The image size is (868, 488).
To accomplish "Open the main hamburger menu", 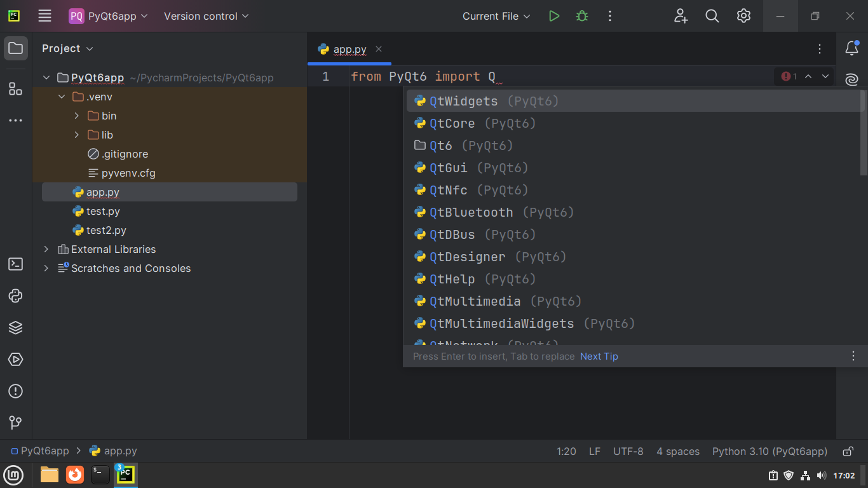I will 44,16.
